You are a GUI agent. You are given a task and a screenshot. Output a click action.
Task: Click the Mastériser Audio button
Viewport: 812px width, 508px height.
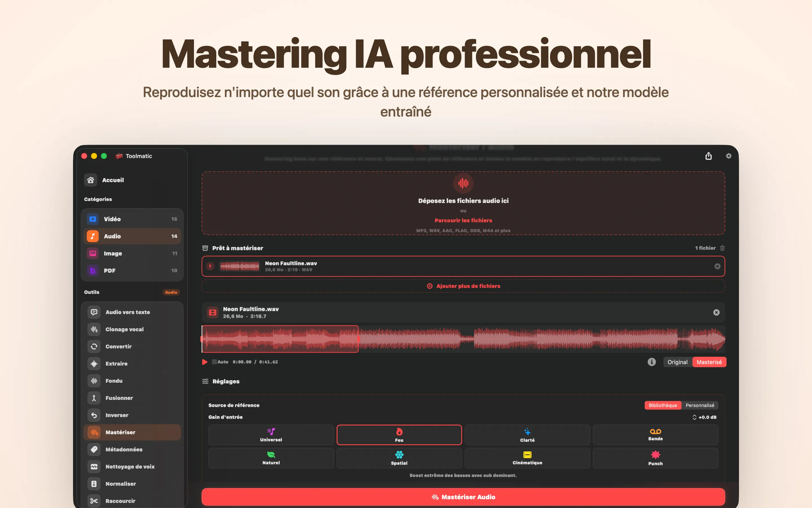463,497
